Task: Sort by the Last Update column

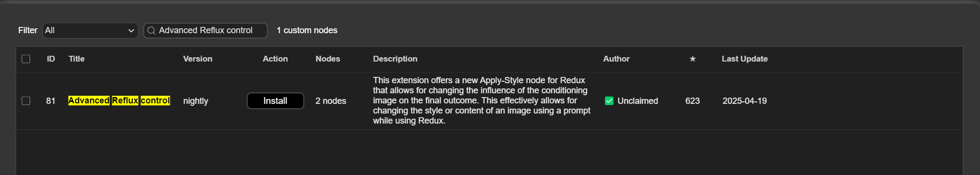Action: tap(745, 59)
